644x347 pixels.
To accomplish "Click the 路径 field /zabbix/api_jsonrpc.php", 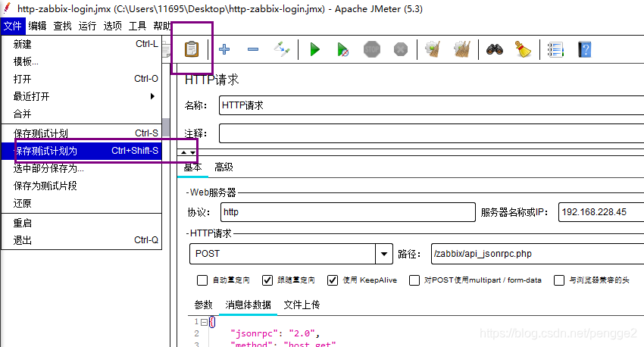I will (x=538, y=254).
